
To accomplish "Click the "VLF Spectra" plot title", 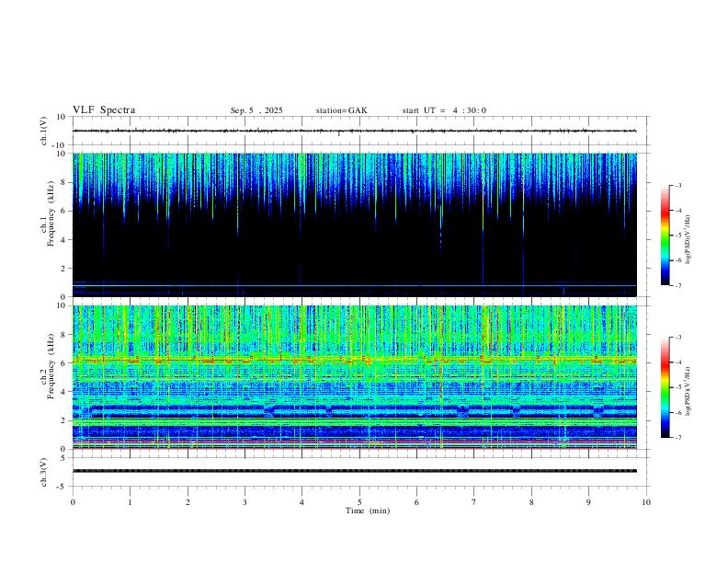I will pos(104,110).
